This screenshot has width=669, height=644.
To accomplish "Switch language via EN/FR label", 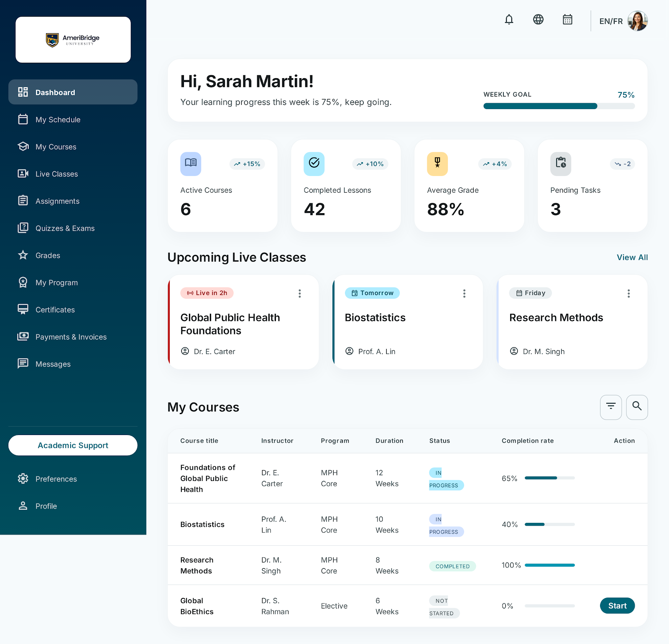I will [x=611, y=21].
